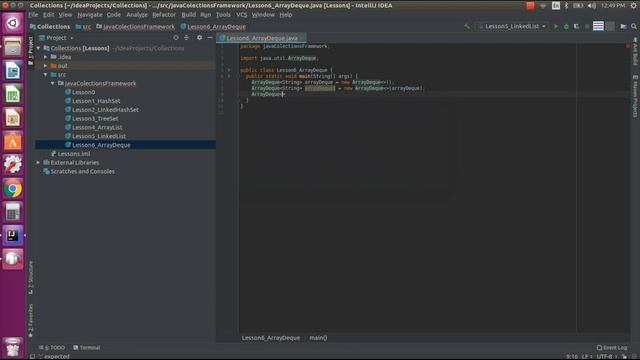The image size is (640, 360).
Task: Open Search Everywhere via the magnifier icon
Action: 634,27
